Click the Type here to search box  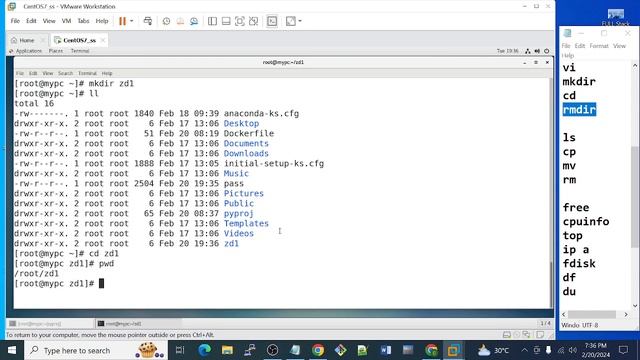96,350
